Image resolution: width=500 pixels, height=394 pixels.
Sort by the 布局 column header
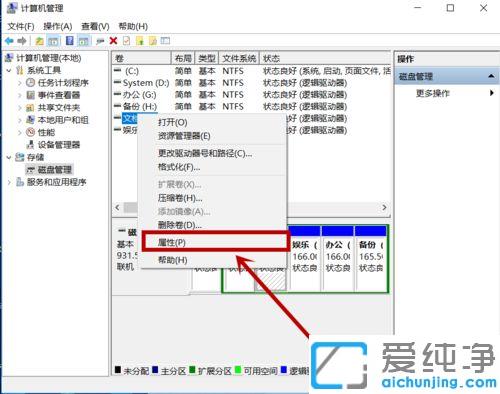click(x=183, y=58)
